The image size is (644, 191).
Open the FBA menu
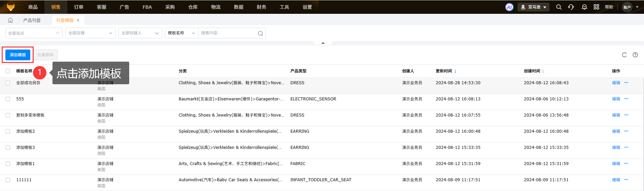(147, 7)
